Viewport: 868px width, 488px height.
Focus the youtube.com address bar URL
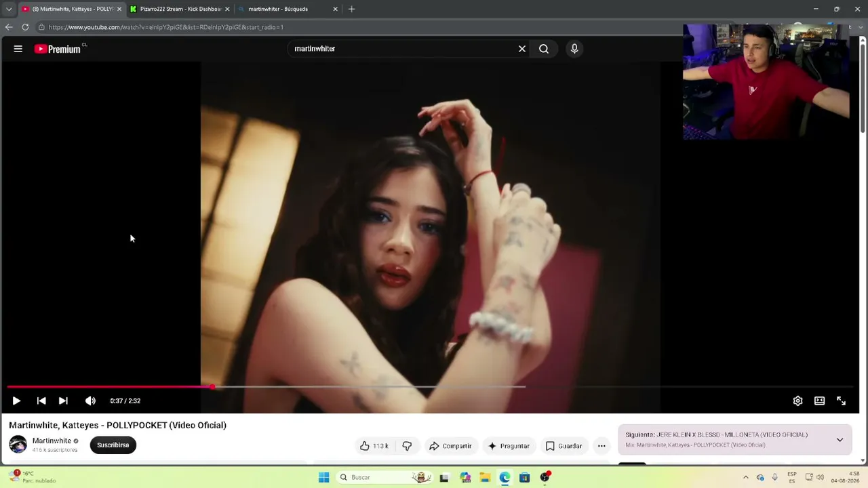tap(166, 27)
